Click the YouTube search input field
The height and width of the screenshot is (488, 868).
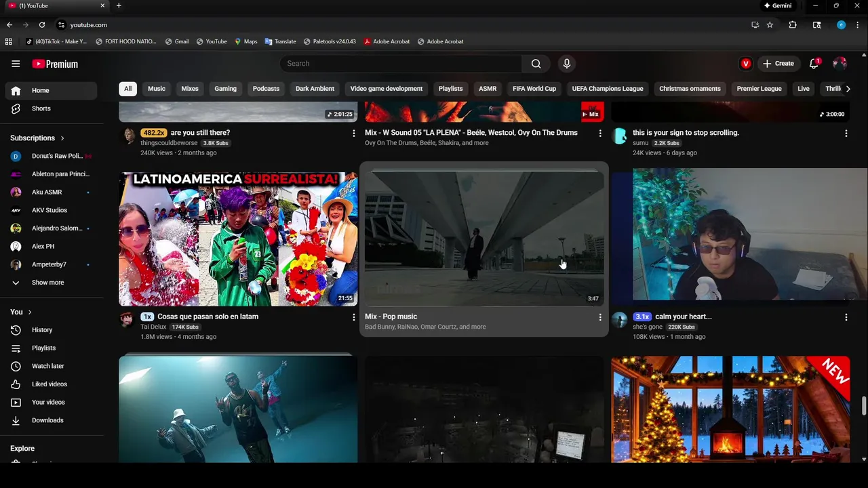click(x=401, y=64)
